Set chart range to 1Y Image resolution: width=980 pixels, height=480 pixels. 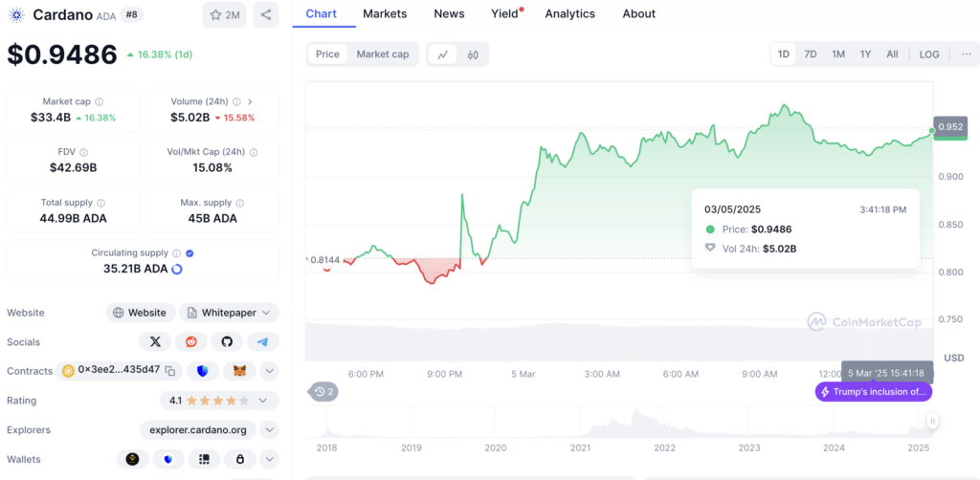(x=865, y=55)
